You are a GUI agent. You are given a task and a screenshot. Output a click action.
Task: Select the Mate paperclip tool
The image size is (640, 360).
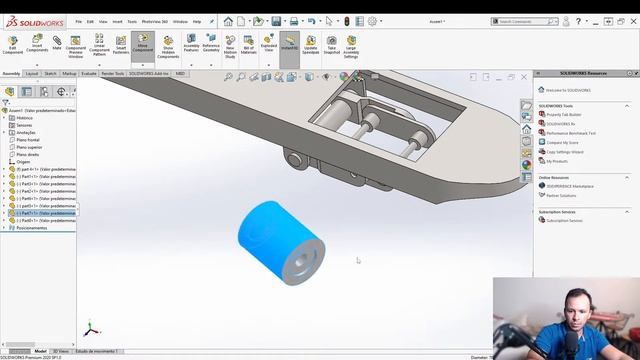57,43
